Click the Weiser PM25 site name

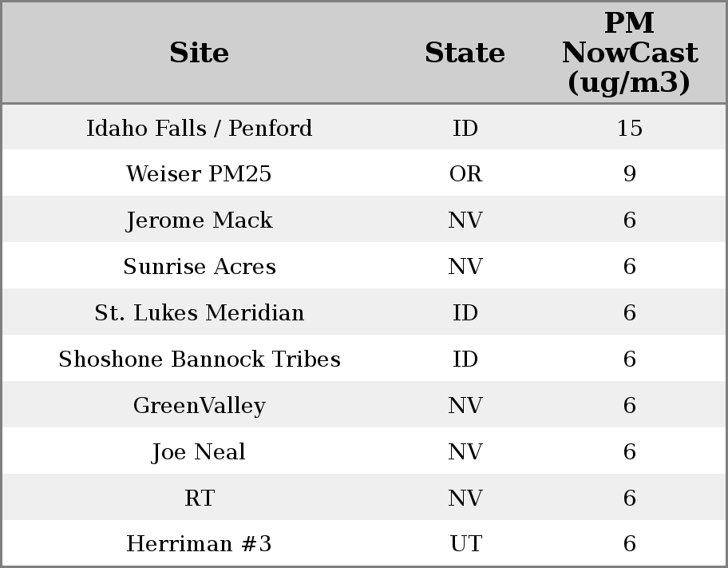click(199, 174)
